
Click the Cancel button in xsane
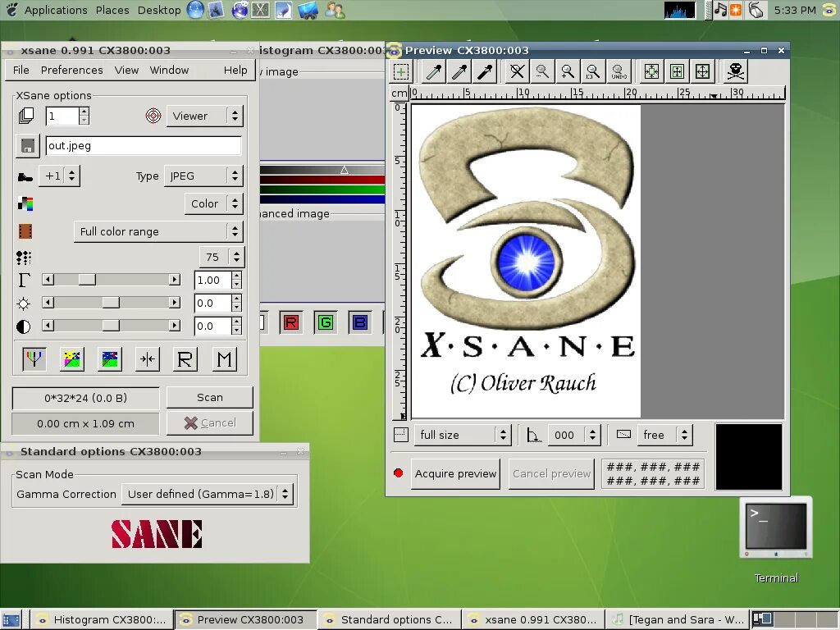click(x=209, y=423)
